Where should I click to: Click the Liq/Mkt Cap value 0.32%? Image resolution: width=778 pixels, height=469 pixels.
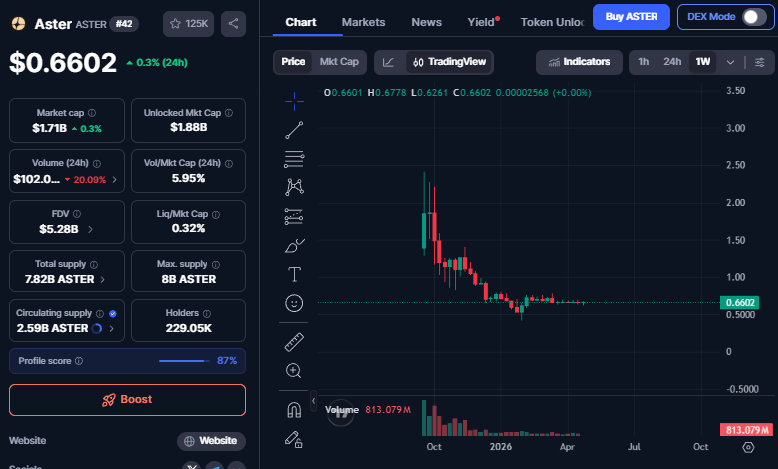click(189, 228)
